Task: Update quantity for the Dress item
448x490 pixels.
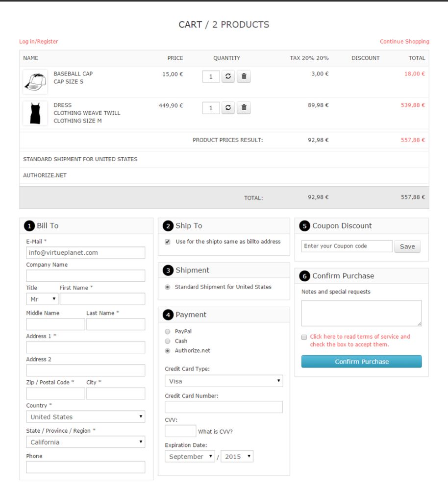Action: 228,108
